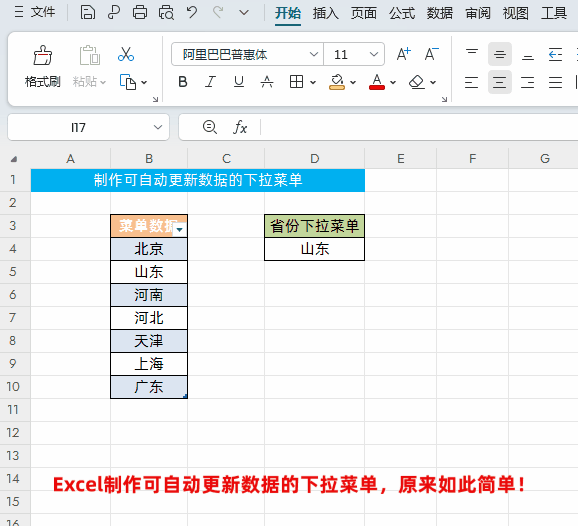Open Print Preview icon
578x526 pixels.
point(166,13)
